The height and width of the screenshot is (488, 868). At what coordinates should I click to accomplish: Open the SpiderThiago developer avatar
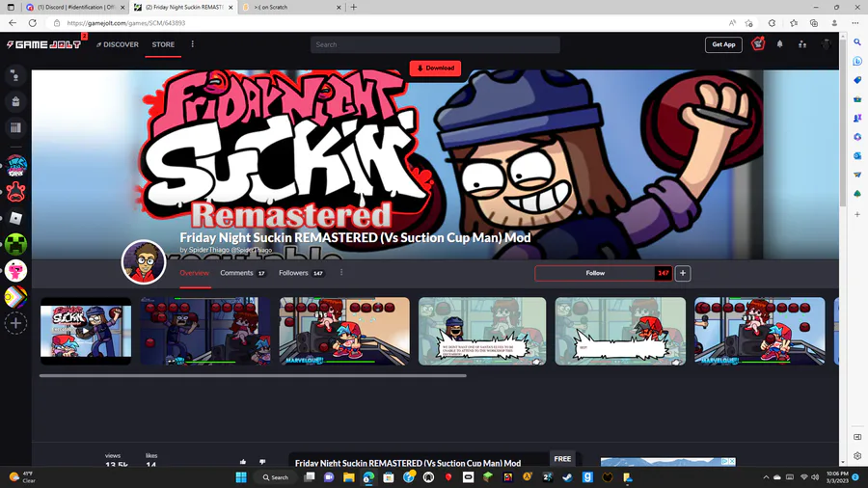144,262
